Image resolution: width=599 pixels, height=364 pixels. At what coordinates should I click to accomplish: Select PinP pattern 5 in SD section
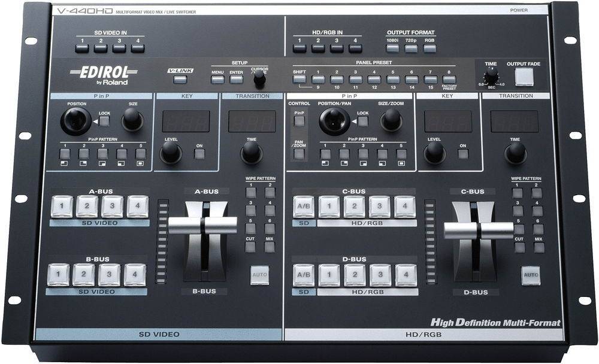[140, 154]
